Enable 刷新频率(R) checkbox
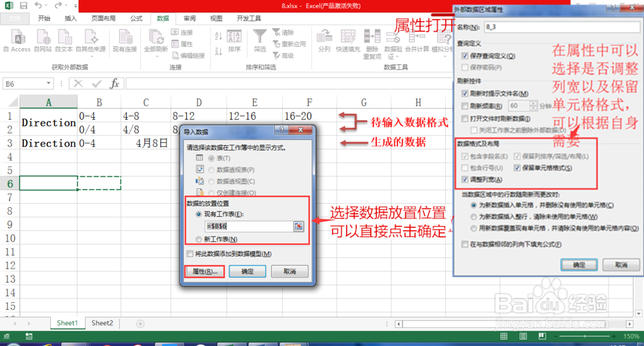 pos(465,106)
